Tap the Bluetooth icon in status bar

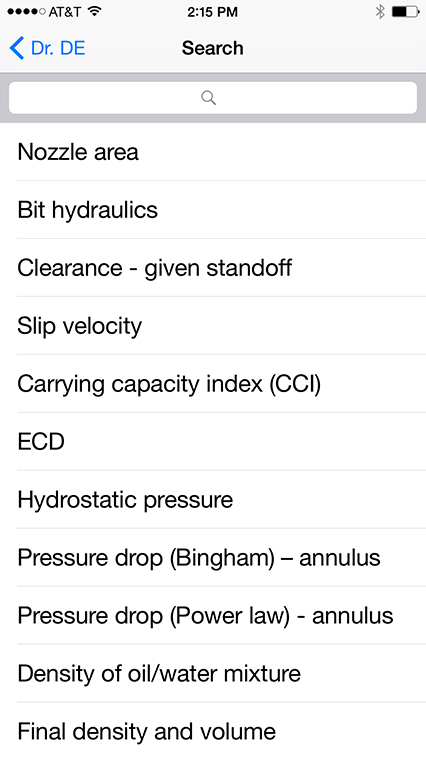(x=380, y=12)
